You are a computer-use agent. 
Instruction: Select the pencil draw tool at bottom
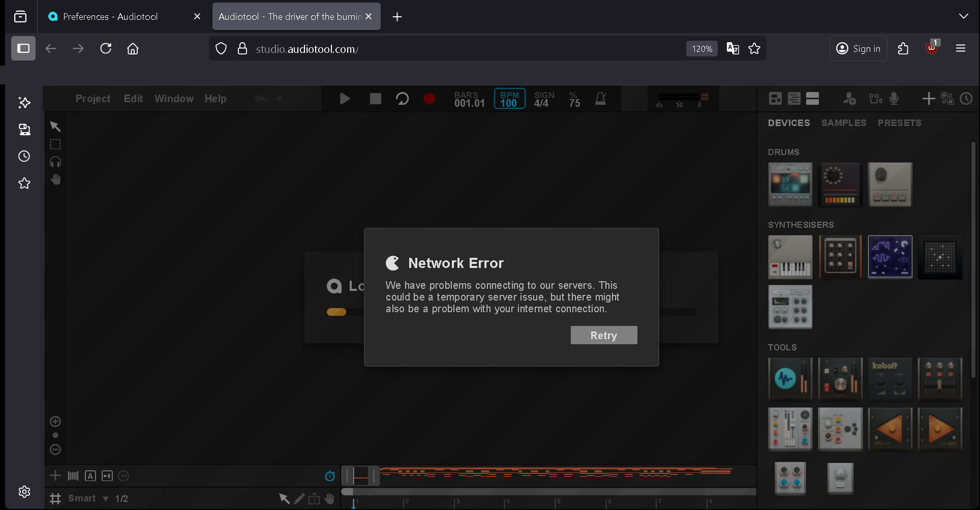click(299, 498)
